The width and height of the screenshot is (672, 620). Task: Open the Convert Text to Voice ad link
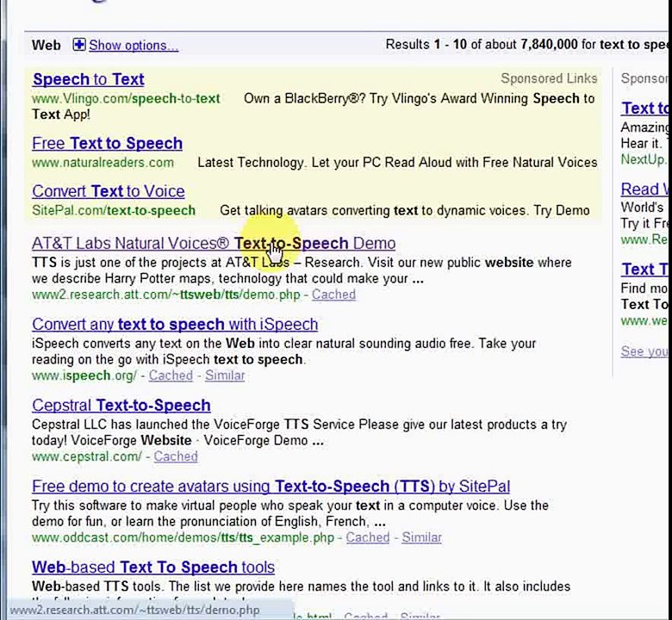pyautogui.click(x=109, y=191)
